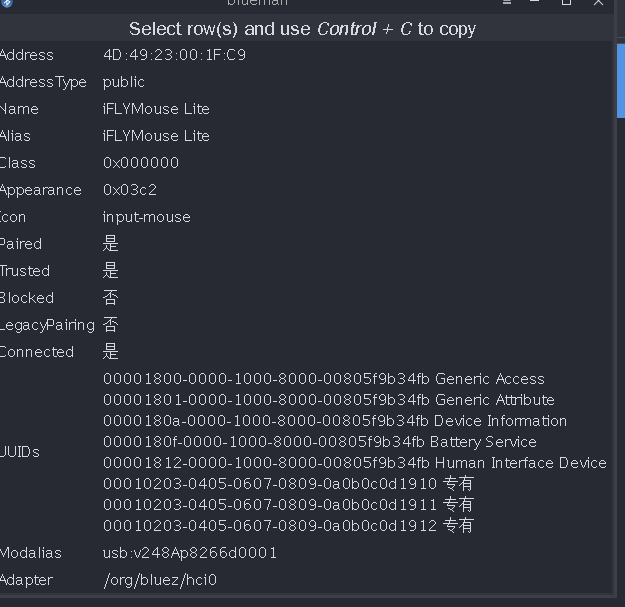Click the Generic Access UUID line
Image resolution: width=625 pixels, height=607 pixels.
pos(324,379)
